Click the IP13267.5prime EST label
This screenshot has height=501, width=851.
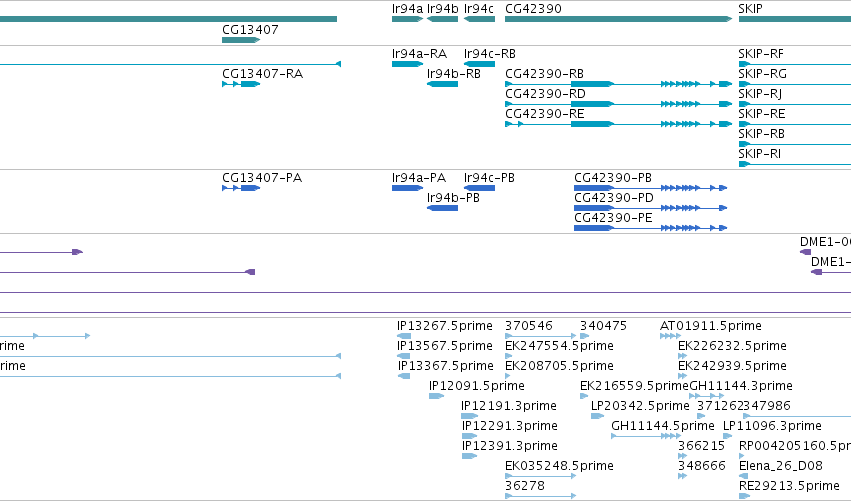click(444, 326)
